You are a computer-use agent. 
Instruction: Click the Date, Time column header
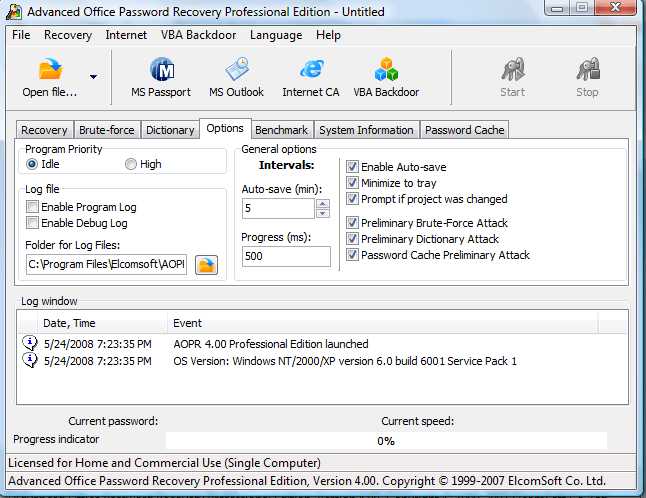tap(103, 323)
